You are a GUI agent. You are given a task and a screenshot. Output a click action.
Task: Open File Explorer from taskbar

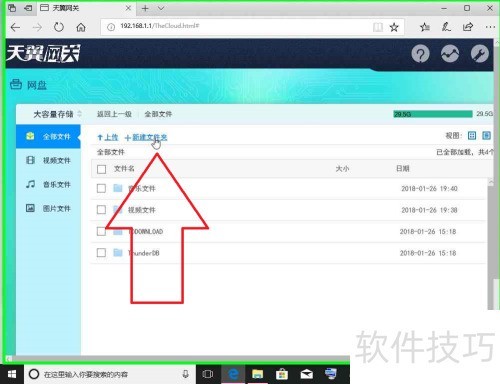coord(257,374)
